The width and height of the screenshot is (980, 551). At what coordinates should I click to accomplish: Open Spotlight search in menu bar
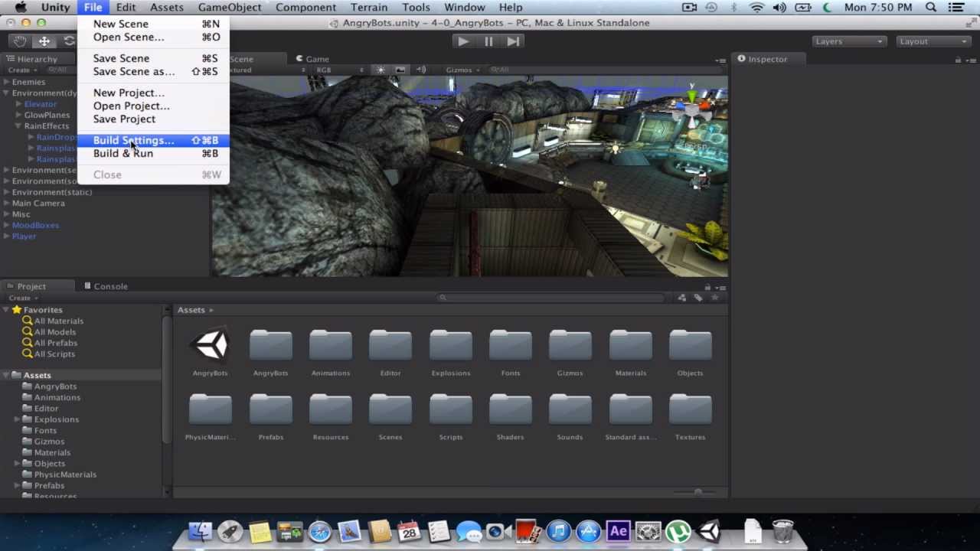click(931, 7)
